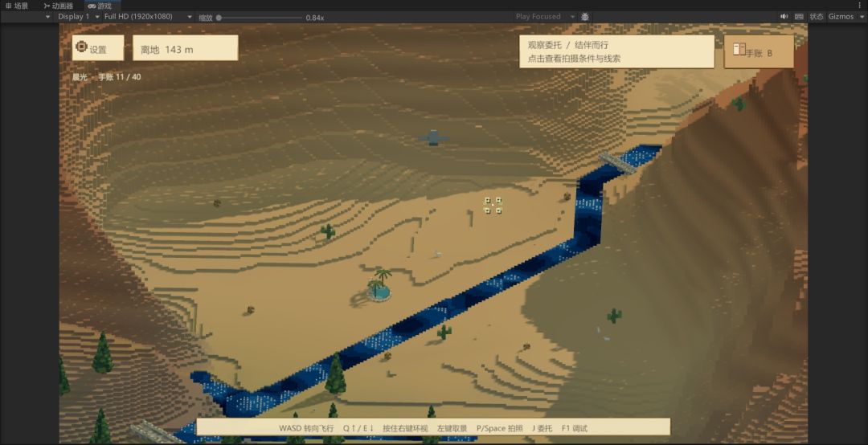Open the Gizmos dropdown arrow
Viewport: 868px width, 445px height.
(860, 17)
